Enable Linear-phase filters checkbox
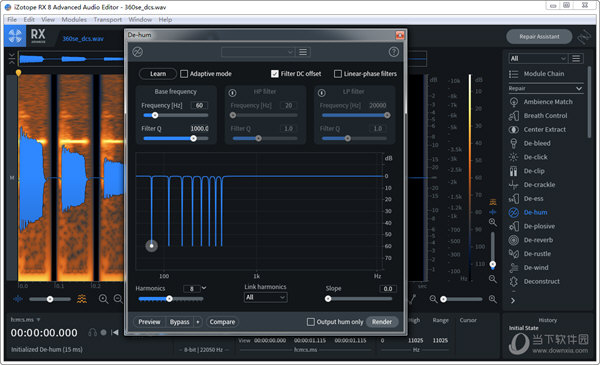Viewport: 600px width, 365px height. coord(338,74)
